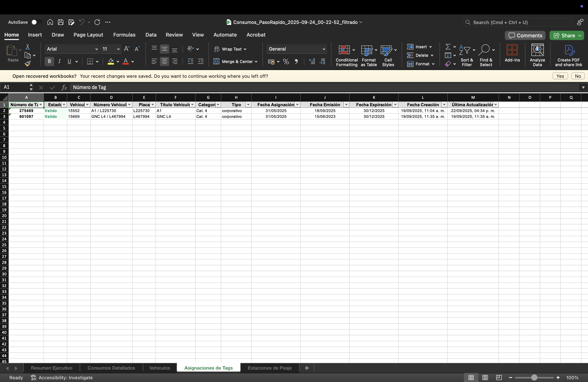The width and height of the screenshot is (588, 382).
Task: Click the percent style icon
Action: [x=286, y=61]
